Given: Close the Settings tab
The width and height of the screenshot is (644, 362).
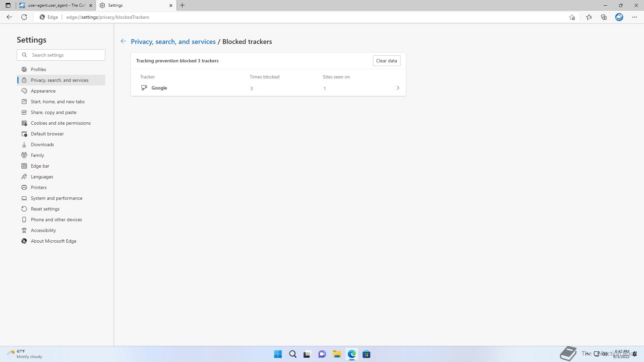Looking at the screenshot, I should 171,5.
